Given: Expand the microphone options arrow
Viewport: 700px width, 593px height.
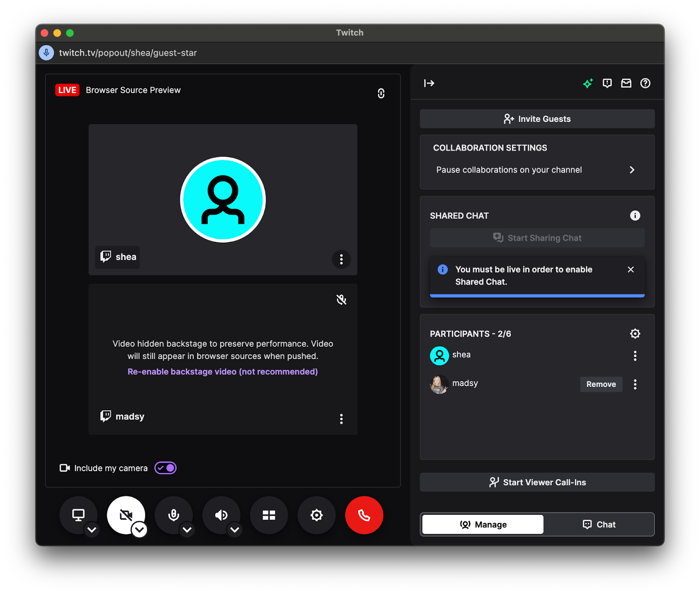Looking at the screenshot, I should 187,530.
